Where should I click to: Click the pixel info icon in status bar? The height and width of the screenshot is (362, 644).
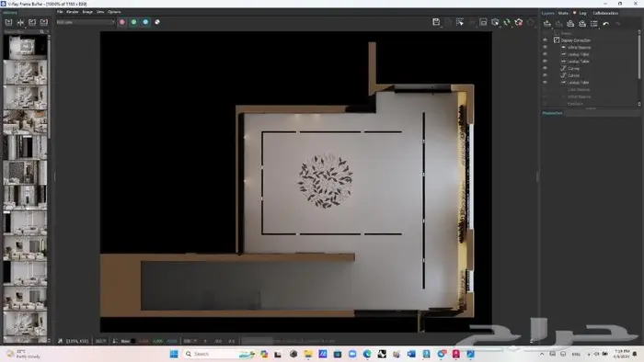(61, 341)
